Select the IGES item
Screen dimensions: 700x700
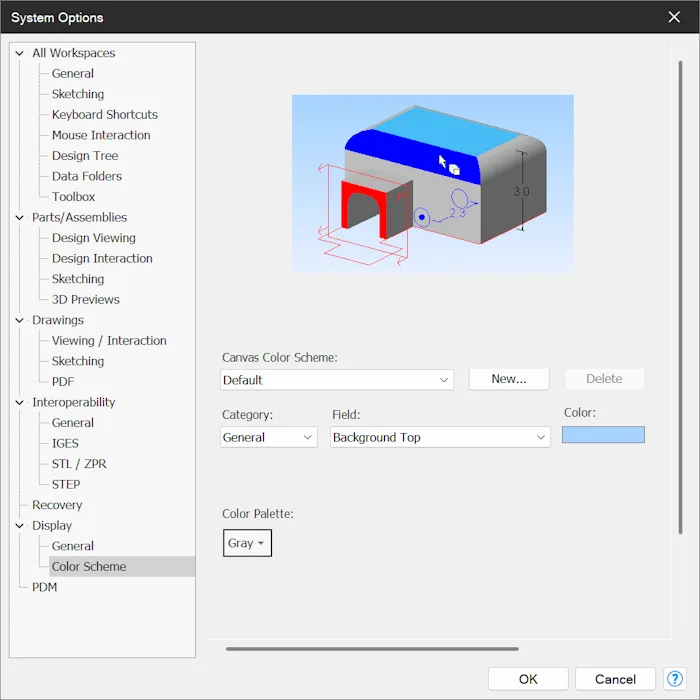coord(65,443)
